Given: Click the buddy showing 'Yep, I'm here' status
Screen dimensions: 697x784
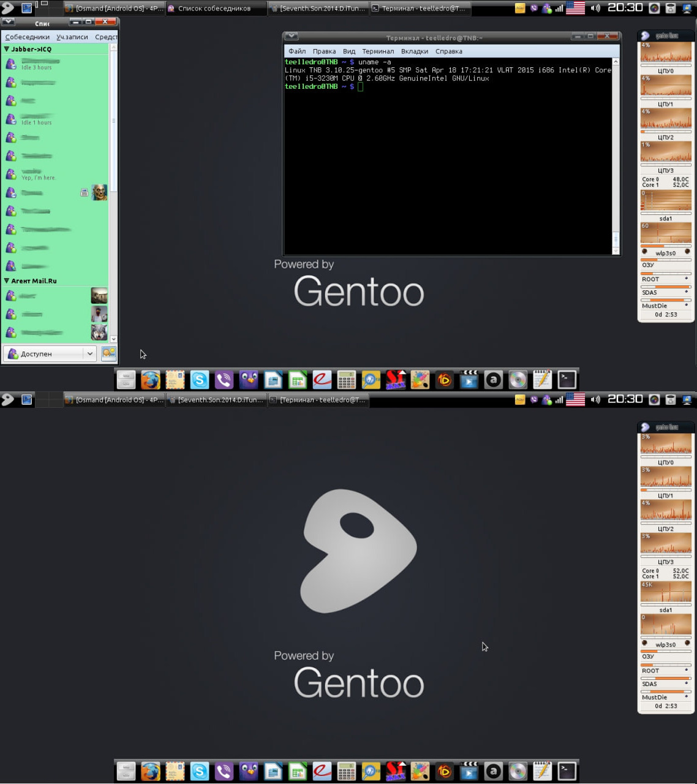Looking at the screenshot, I should point(38,175).
